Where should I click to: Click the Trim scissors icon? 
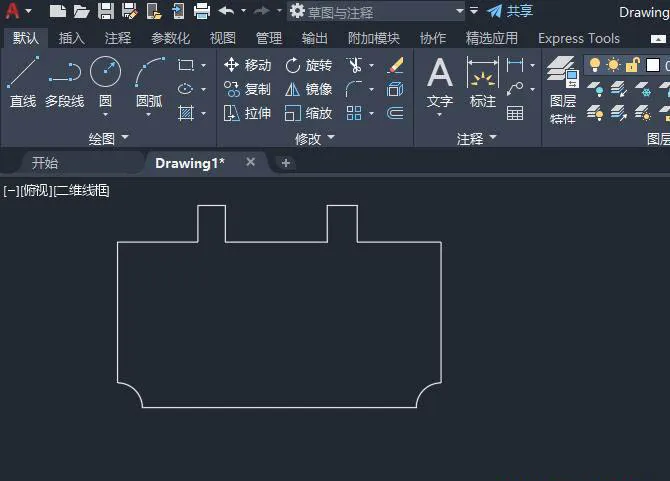(x=355, y=65)
